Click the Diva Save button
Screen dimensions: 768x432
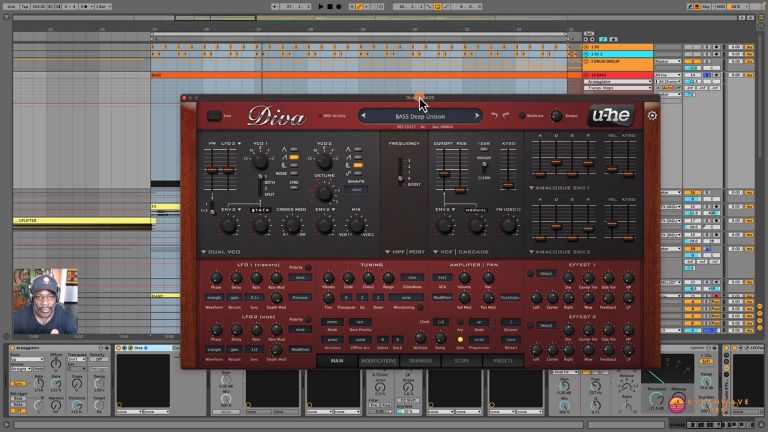pyautogui.click(x=214, y=116)
